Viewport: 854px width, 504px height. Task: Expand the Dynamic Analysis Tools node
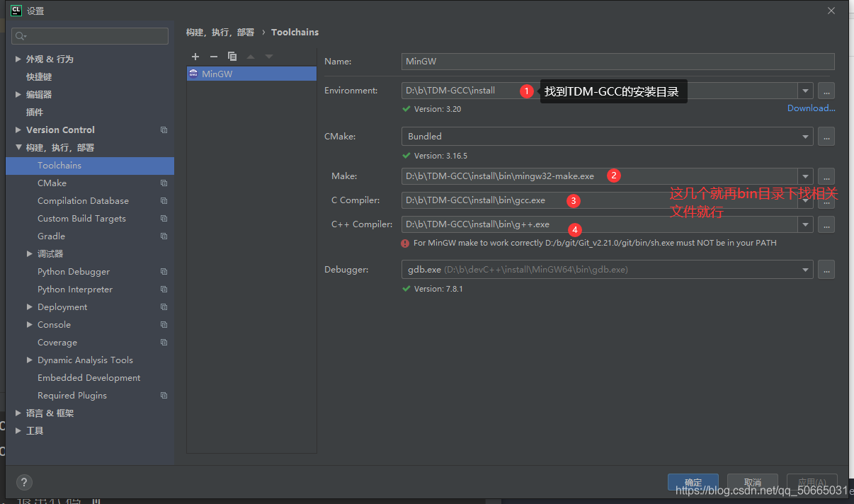(x=30, y=360)
